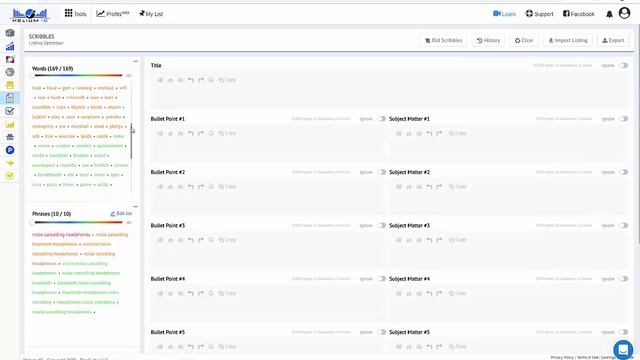
Task: Open the user account avatar menu
Action: point(624,13)
